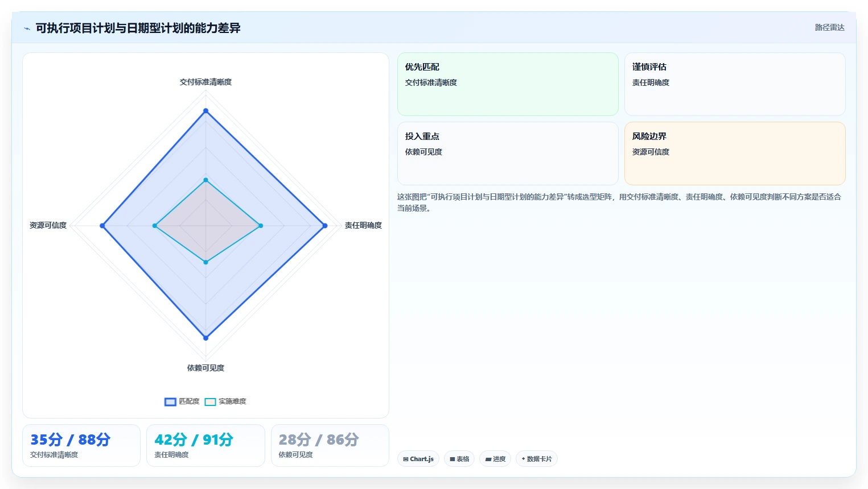This screenshot has width=868, height=489.
Task: Click the 表格 tag chip
Action: coord(459,459)
